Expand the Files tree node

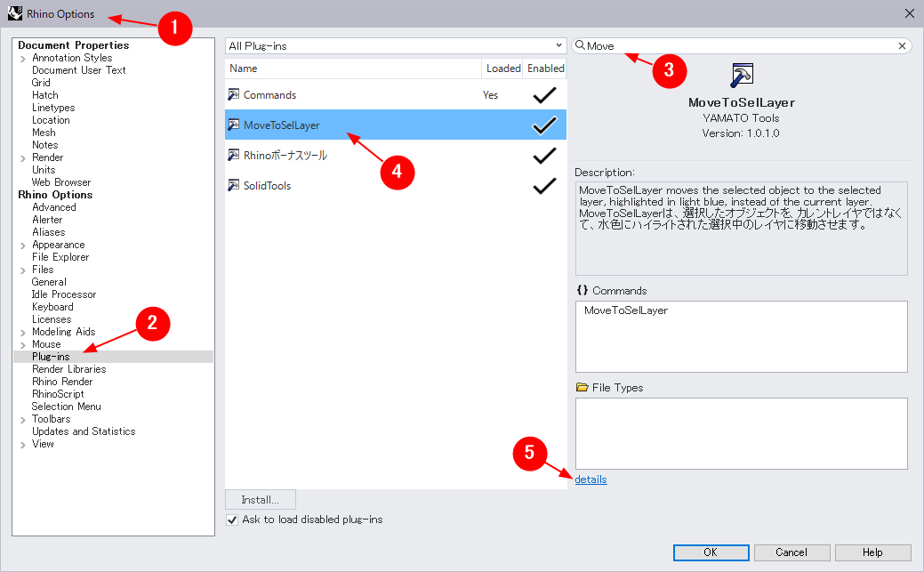point(23,270)
